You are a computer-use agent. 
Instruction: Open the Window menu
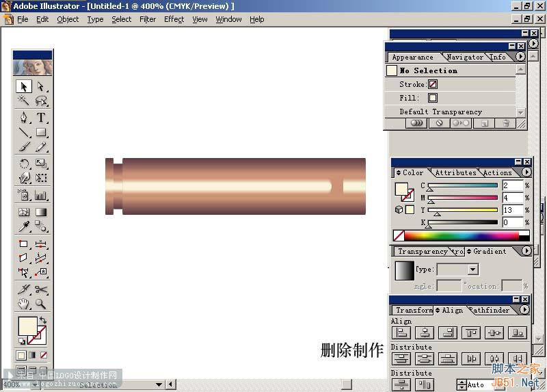click(228, 20)
